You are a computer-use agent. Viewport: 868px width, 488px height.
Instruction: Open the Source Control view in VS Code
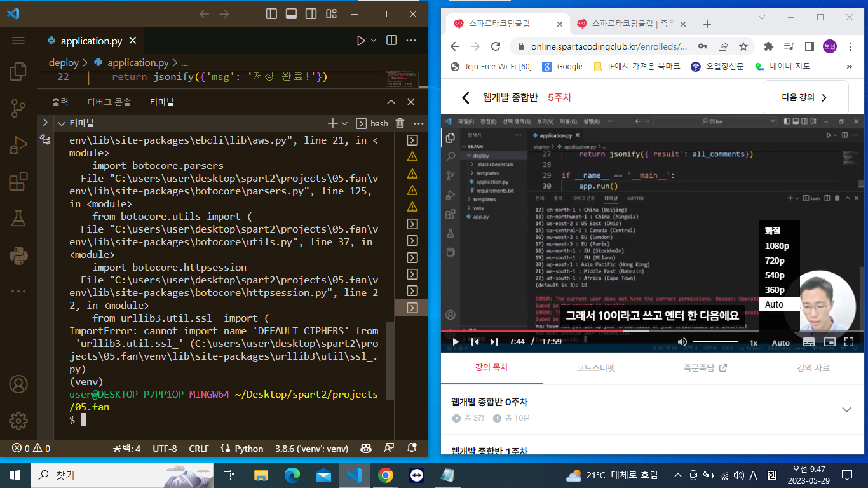(18, 109)
